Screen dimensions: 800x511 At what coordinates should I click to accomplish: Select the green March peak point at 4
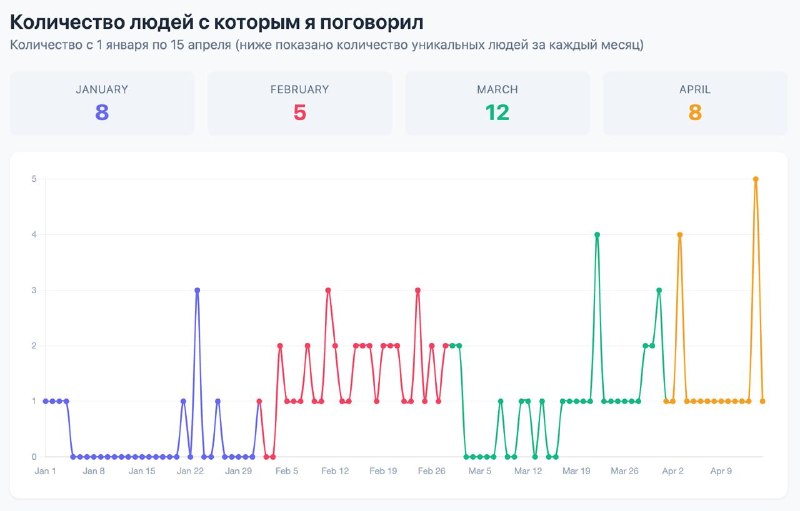tap(597, 235)
